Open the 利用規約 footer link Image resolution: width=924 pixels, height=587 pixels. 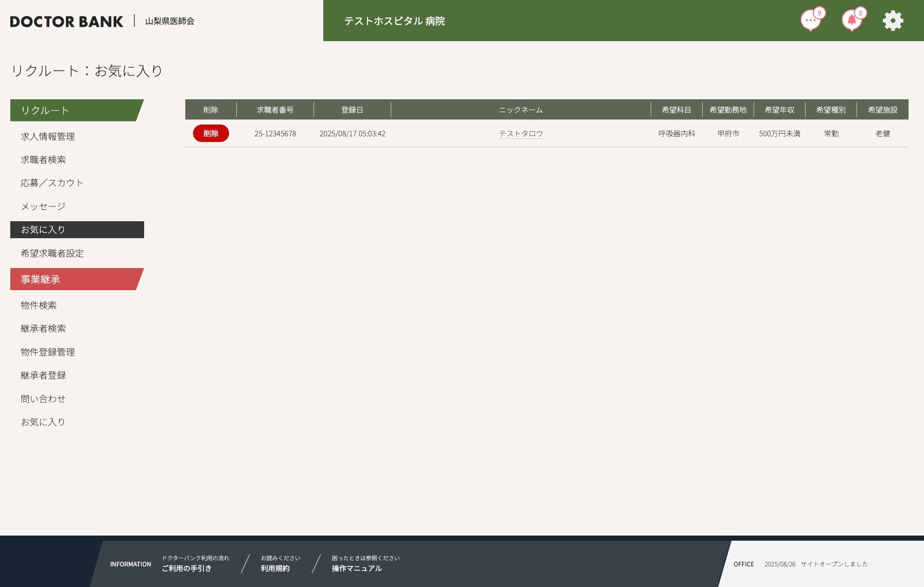(275, 568)
